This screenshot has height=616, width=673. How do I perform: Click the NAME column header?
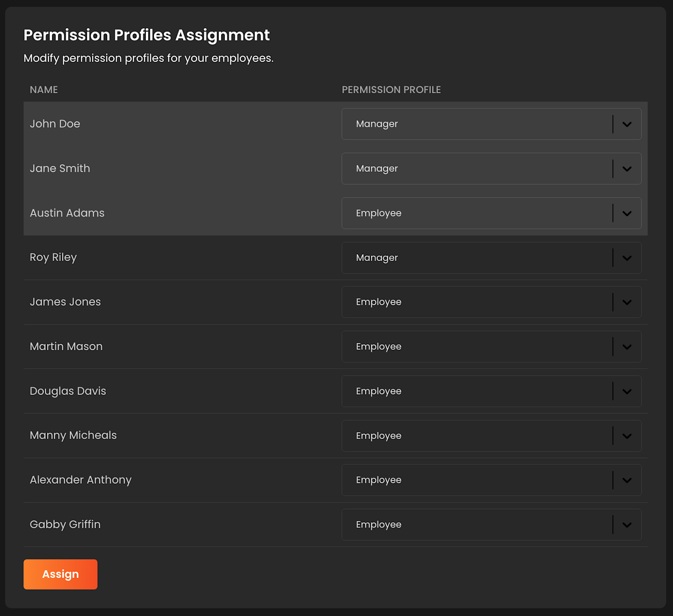(x=44, y=90)
